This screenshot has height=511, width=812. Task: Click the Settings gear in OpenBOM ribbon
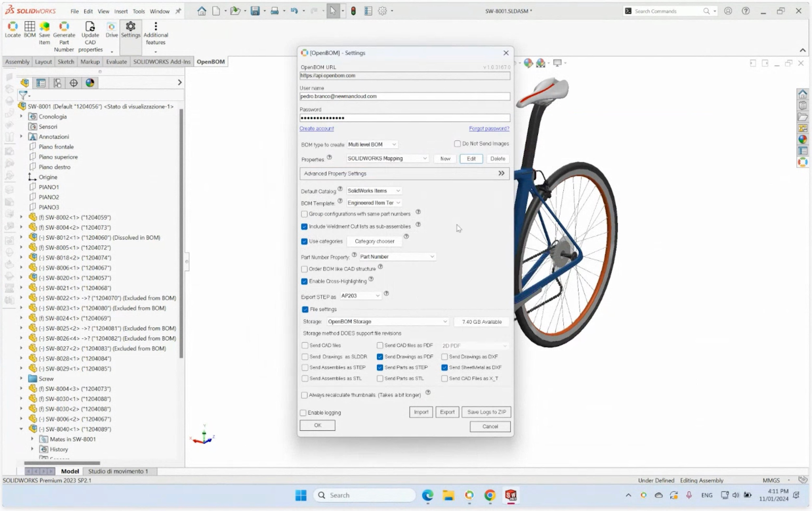tap(130, 26)
